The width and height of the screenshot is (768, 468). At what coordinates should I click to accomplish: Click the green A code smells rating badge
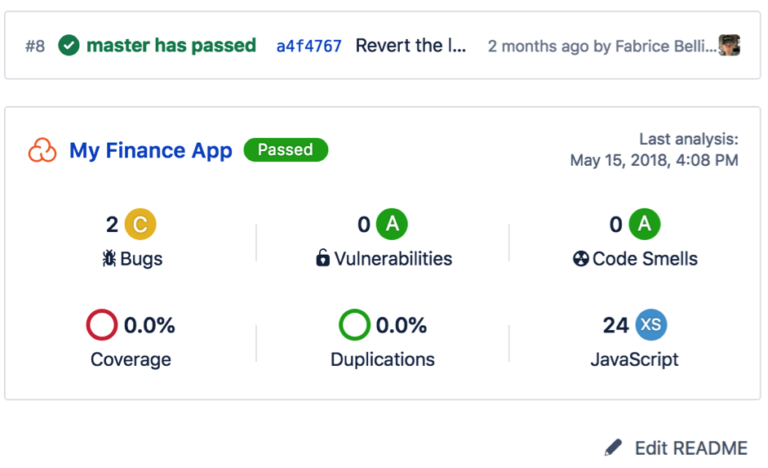click(644, 224)
